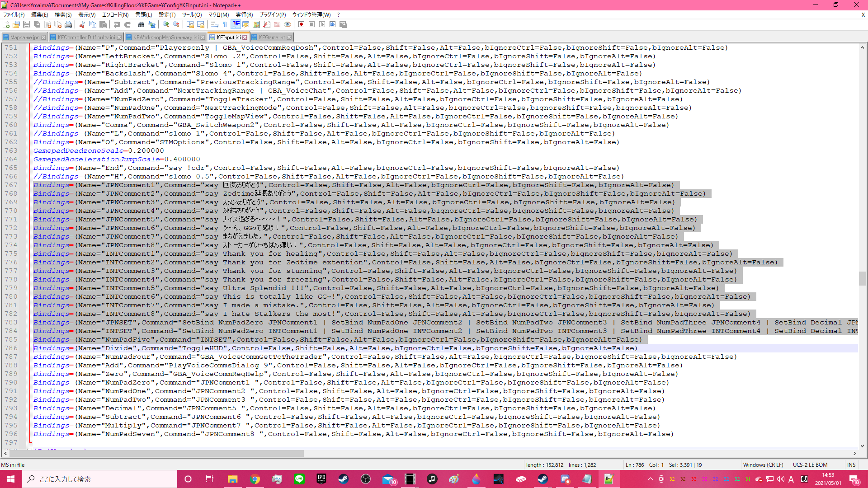Switch to the KFGame.int tab

(x=272, y=38)
